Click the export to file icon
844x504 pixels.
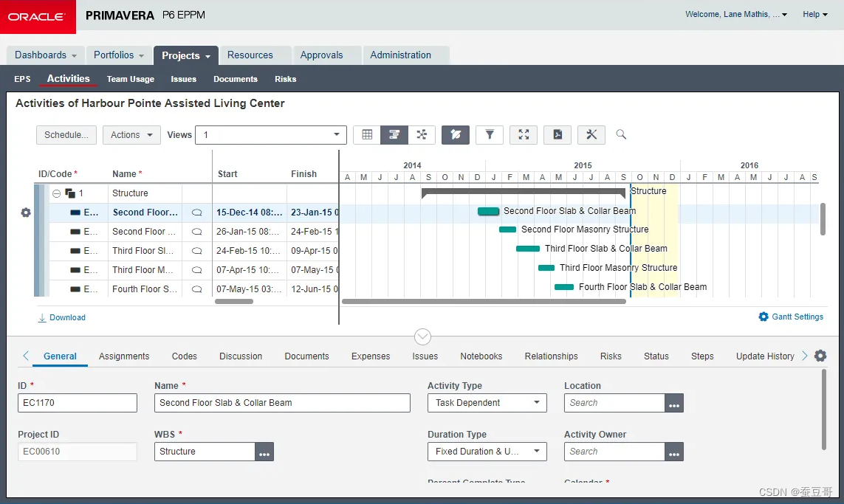(x=557, y=134)
